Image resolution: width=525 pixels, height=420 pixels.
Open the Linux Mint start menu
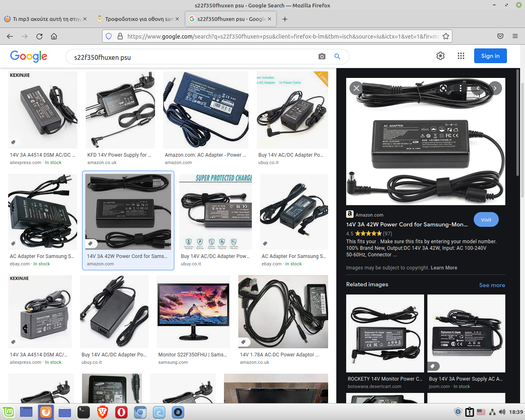(8, 412)
